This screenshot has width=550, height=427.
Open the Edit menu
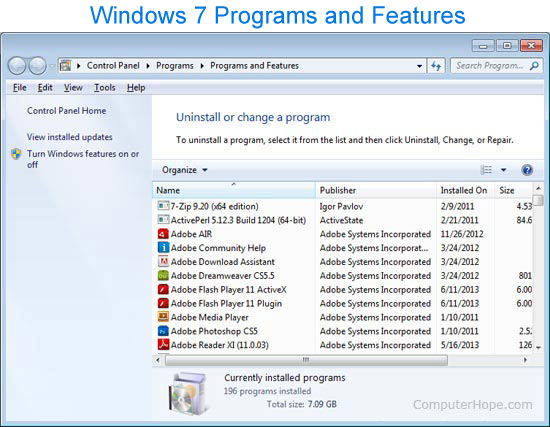tap(45, 88)
